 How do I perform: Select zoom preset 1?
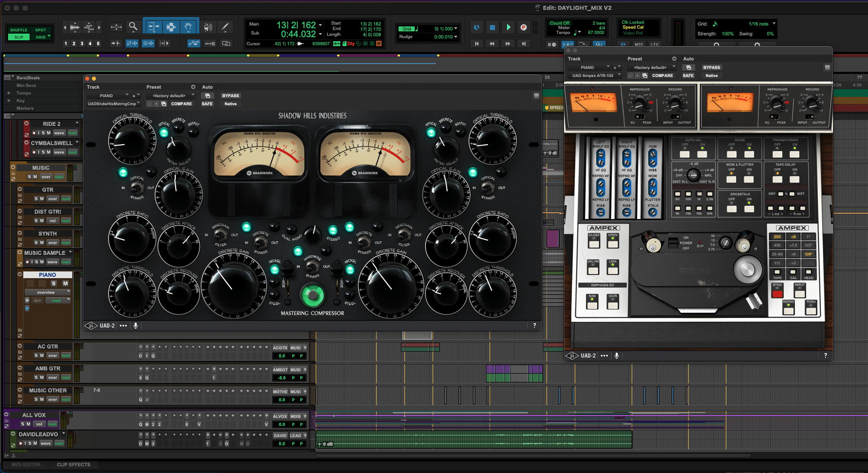click(66, 43)
